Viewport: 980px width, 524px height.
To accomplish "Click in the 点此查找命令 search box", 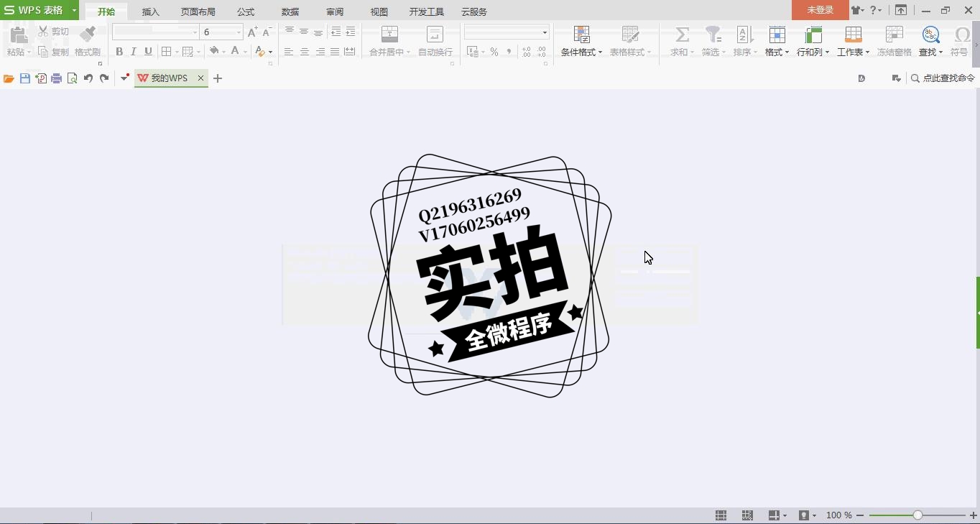I will pos(943,78).
